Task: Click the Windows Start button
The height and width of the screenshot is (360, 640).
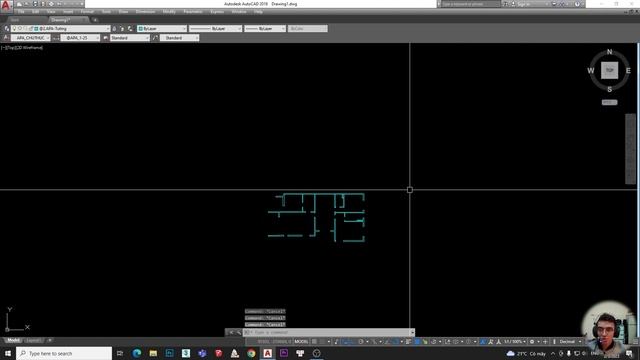Action: click(8, 353)
